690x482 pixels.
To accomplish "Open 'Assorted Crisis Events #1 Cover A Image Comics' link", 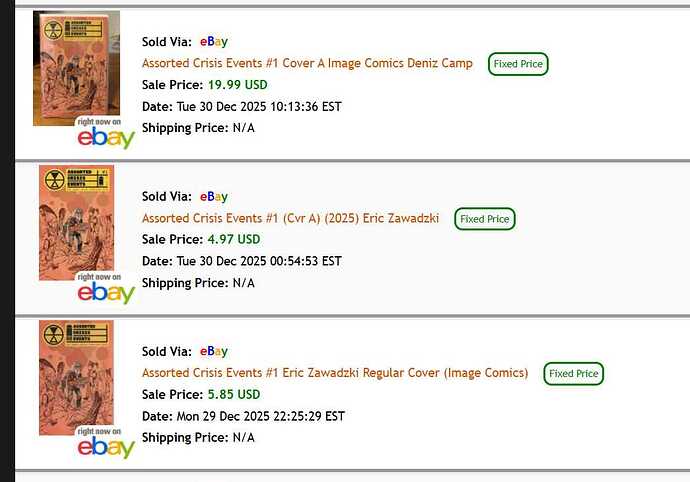I will point(307,63).
